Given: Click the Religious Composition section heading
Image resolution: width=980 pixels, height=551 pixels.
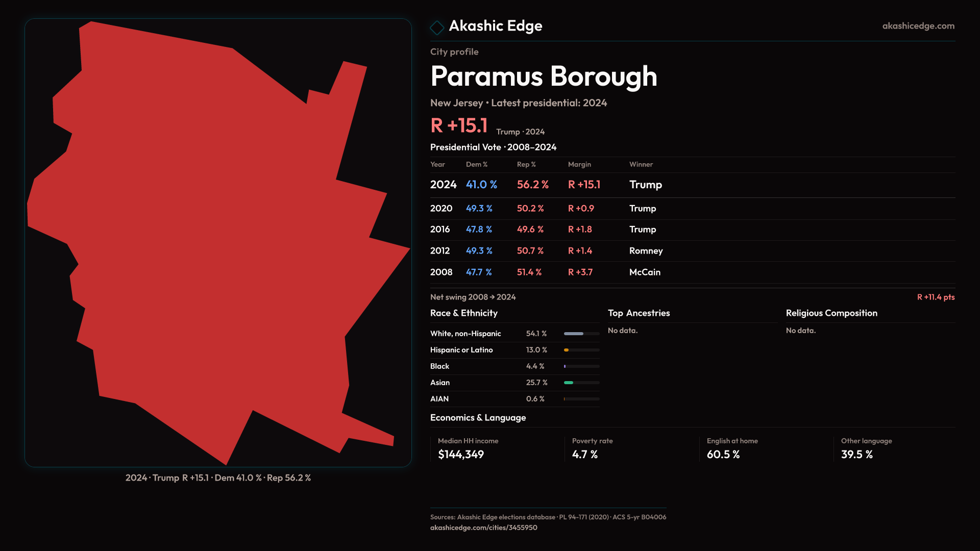Looking at the screenshot, I should (x=831, y=313).
